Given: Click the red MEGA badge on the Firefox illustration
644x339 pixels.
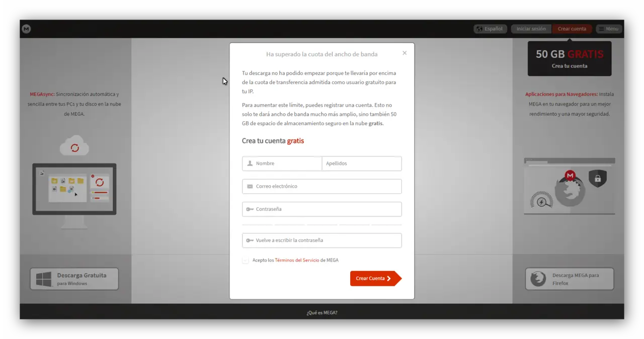Looking at the screenshot, I should (570, 176).
